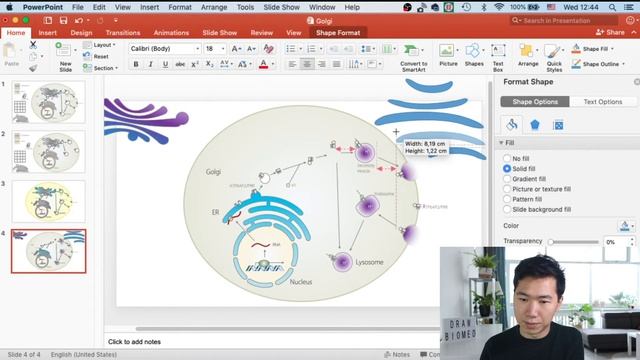Open Size & Properties icon
The height and width of the screenshot is (360, 640).
558,125
